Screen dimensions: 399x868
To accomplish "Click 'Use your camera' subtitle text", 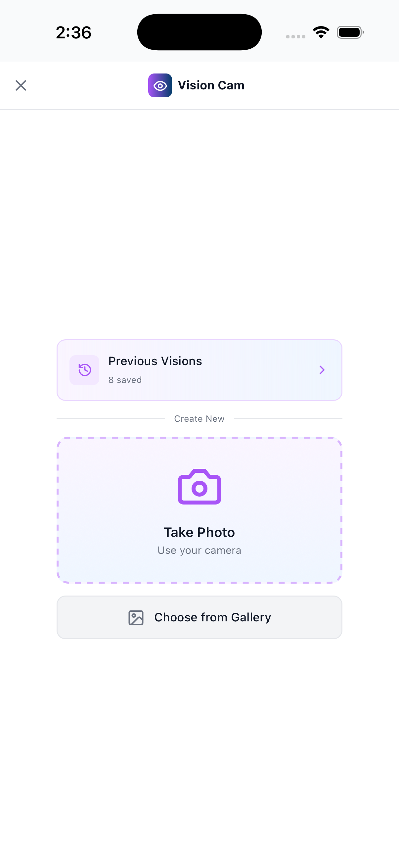I will pos(199,550).
